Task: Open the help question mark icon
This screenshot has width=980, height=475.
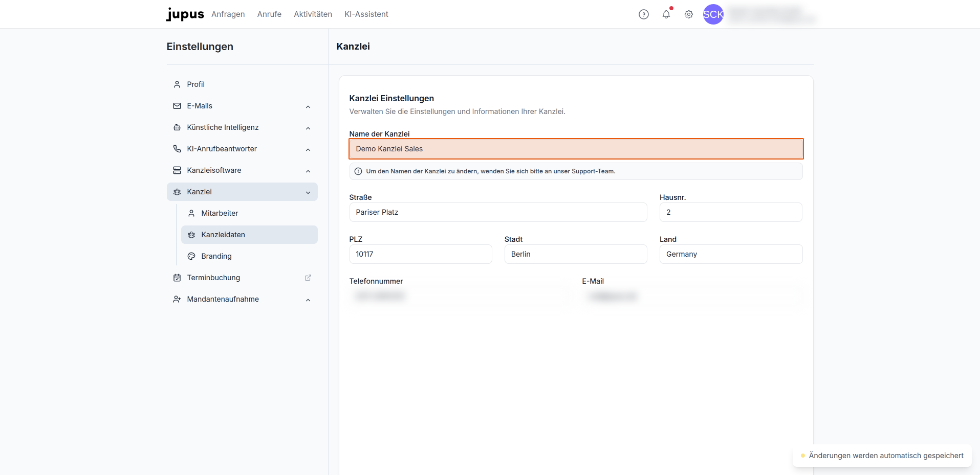Action: pos(644,14)
